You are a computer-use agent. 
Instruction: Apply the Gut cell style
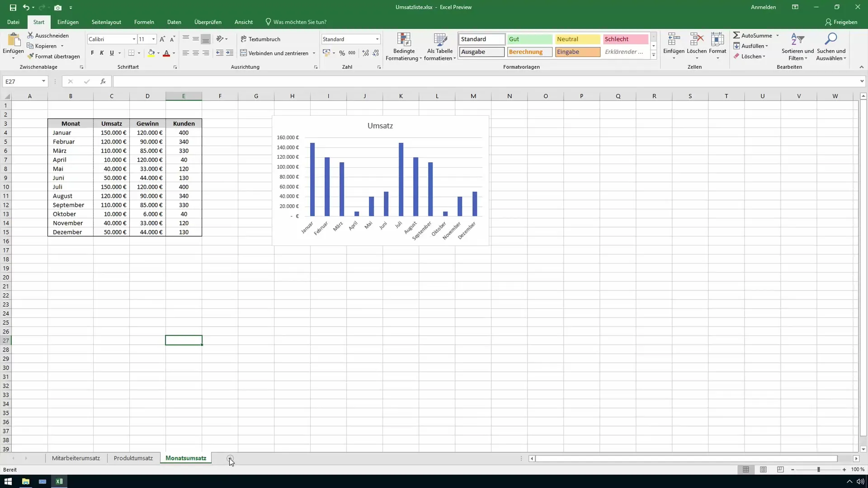529,39
